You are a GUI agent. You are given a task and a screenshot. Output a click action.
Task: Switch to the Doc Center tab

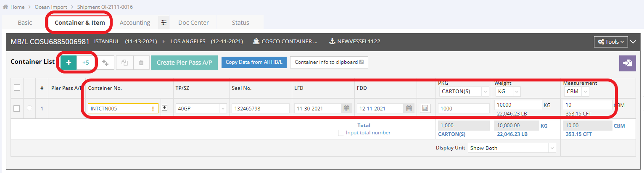click(x=193, y=23)
